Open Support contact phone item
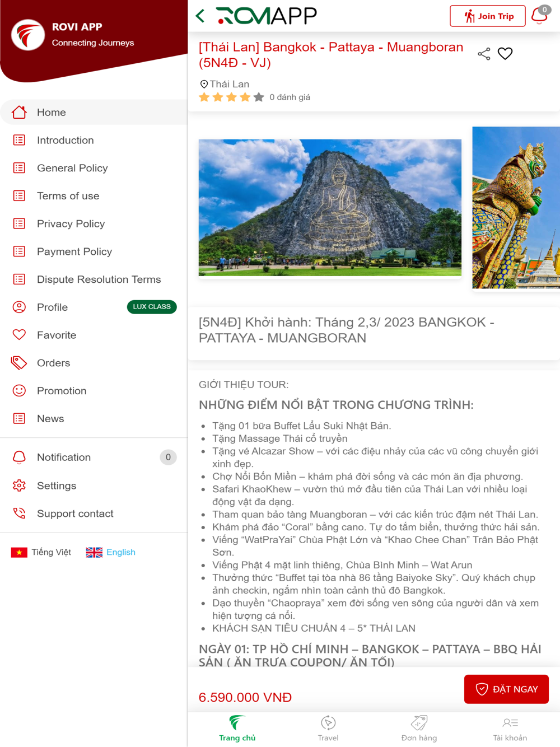560x747 pixels. point(94,513)
